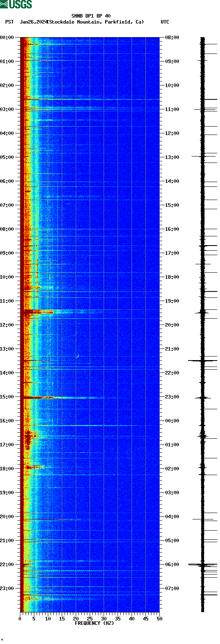This screenshot has height=644, width=220.
Task: Click the PST time label '12:00'
Action: [7, 325]
